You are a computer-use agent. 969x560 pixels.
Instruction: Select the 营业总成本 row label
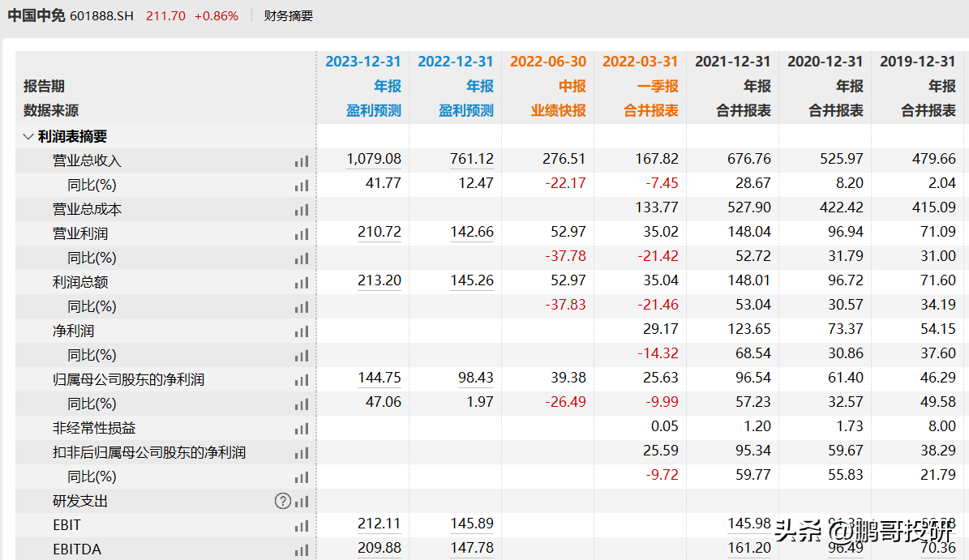tap(87, 209)
